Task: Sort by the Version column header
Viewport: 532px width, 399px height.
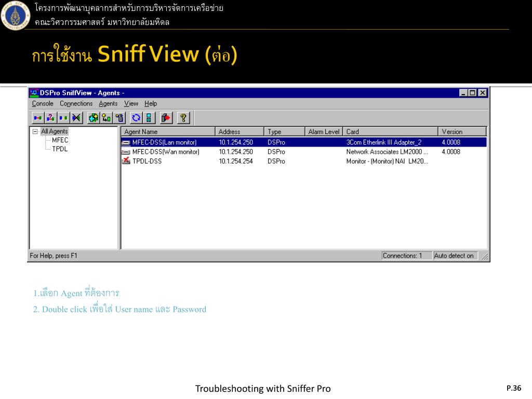Action: tap(462, 131)
